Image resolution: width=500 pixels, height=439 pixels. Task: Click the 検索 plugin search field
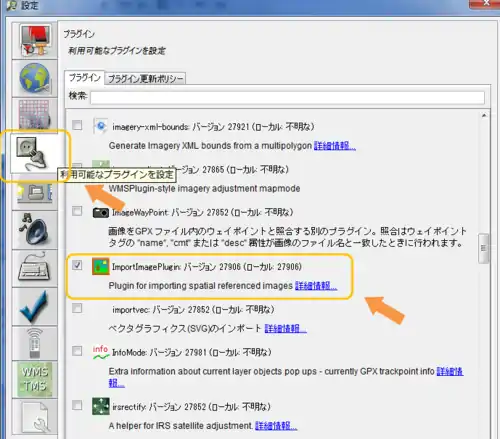point(287,98)
